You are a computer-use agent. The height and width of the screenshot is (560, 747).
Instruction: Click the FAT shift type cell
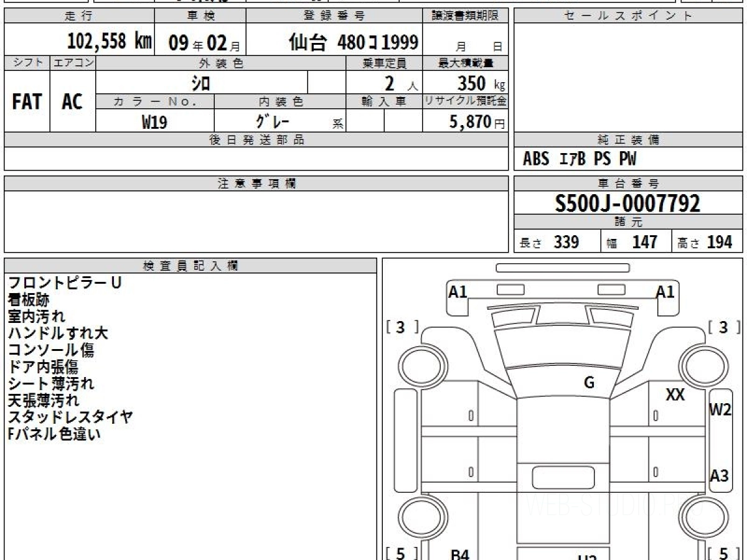tap(27, 102)
